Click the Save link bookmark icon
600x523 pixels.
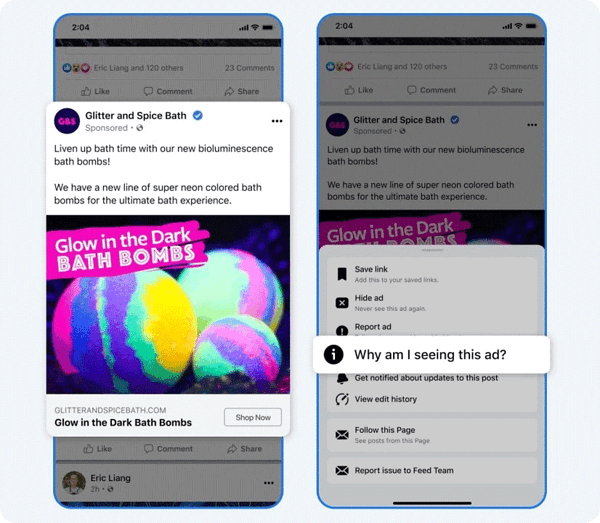[342, 274]
